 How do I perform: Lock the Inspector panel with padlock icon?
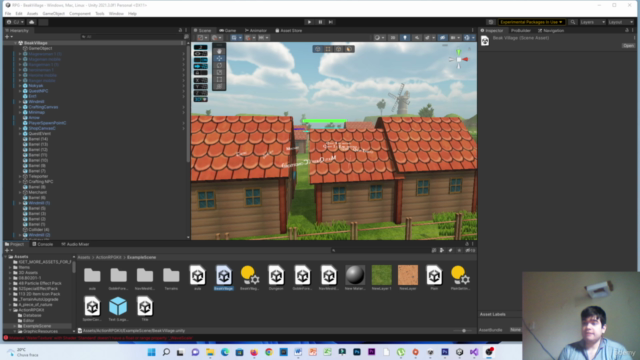(x=627, y=30)
